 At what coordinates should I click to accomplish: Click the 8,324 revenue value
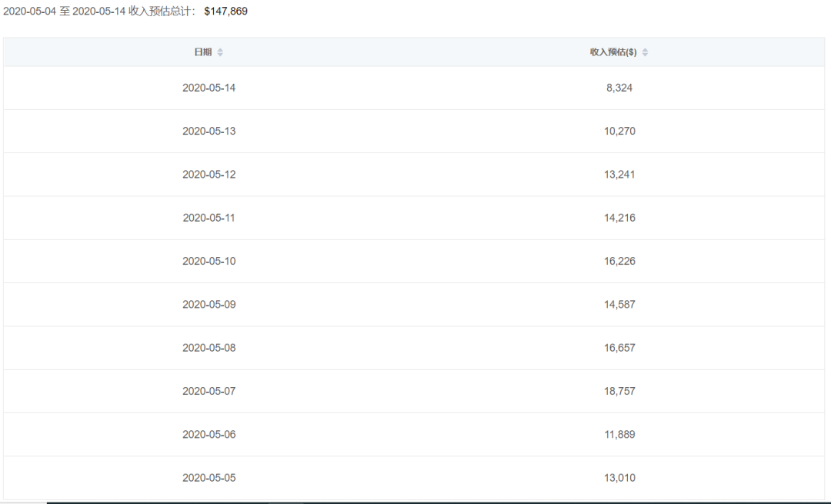click(x=619, y=88)
